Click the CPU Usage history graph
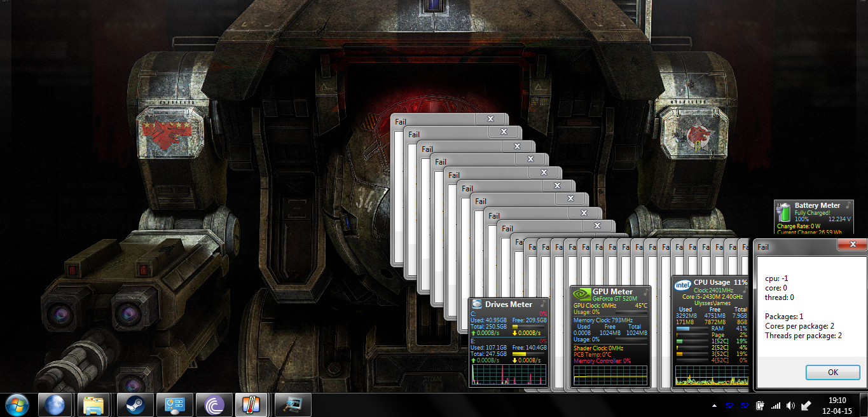This screenshot has width=868, height=417. pyautogui.click(x=712, y=374)
